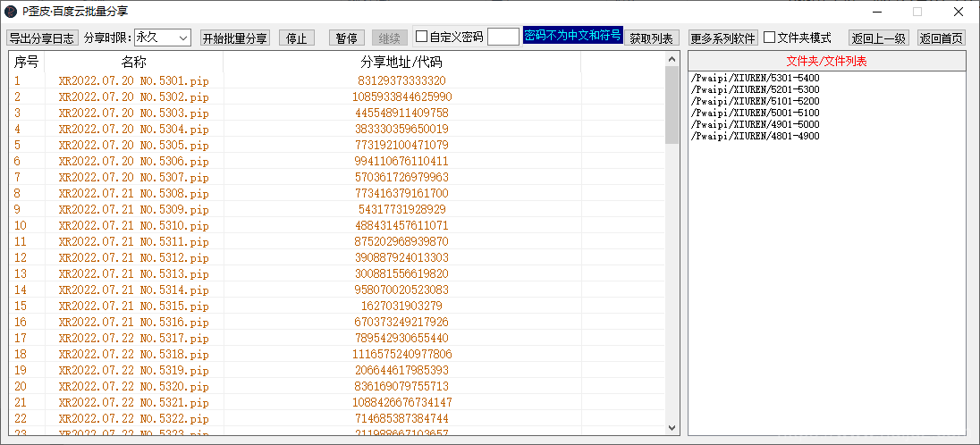980x445 pixels.
Task: Toggle the 文件夹模式 checkbox
Action: (x=769, y=37)
